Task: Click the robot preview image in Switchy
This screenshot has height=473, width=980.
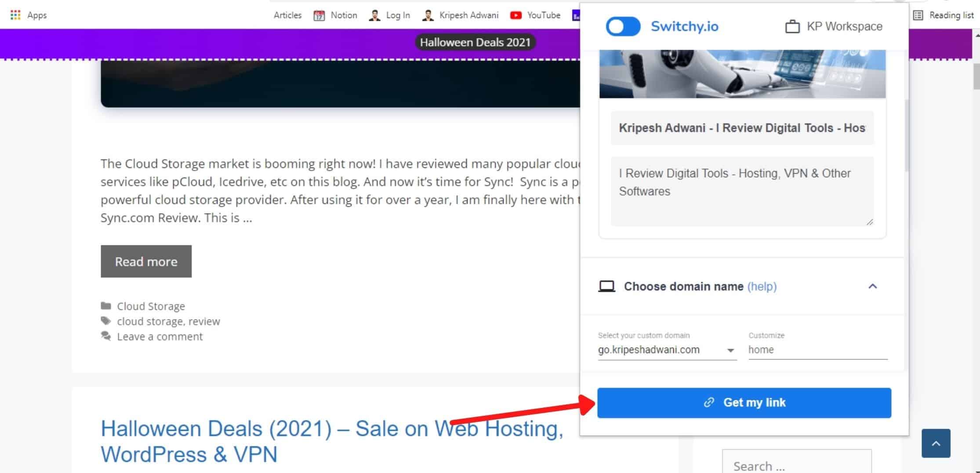Action: tap(742, 74)
